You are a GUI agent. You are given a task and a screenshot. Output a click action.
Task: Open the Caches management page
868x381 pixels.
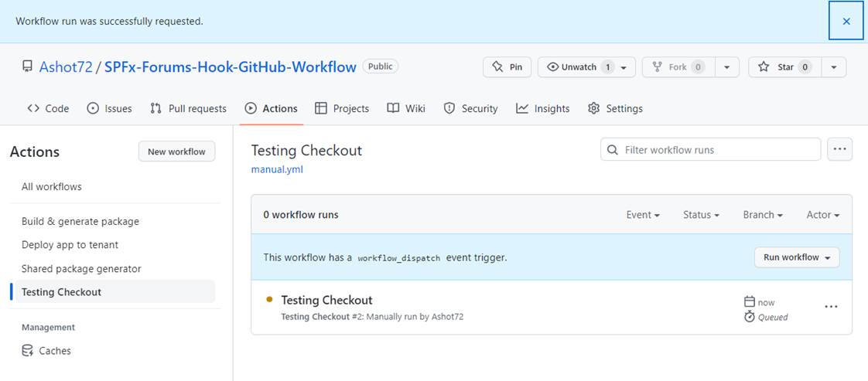tap(55, 351)
